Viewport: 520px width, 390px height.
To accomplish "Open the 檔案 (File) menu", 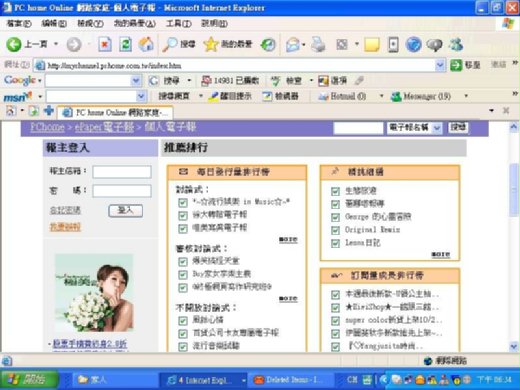I will pos(19,24).
